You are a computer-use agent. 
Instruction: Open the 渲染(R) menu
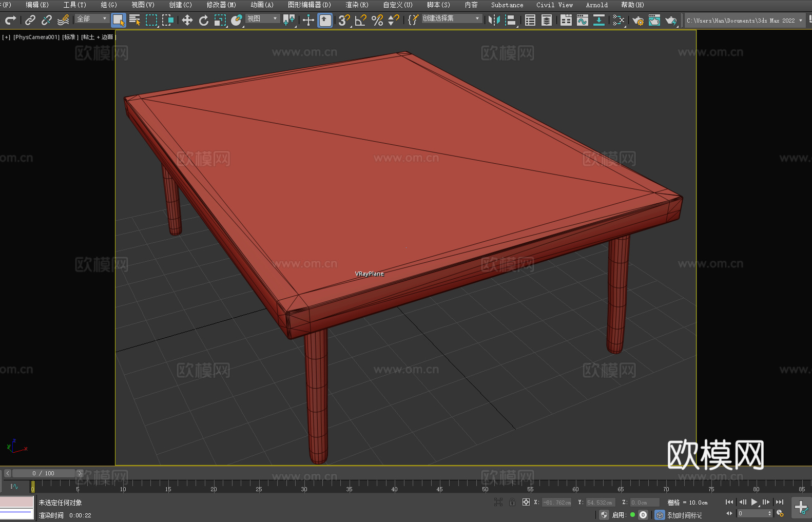click(x=357, y=5)
